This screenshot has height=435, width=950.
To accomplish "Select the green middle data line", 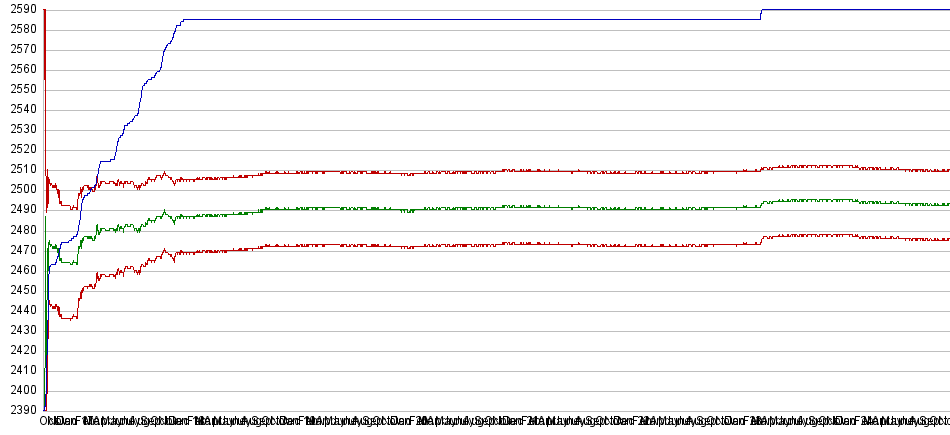I will coord(500,207).
